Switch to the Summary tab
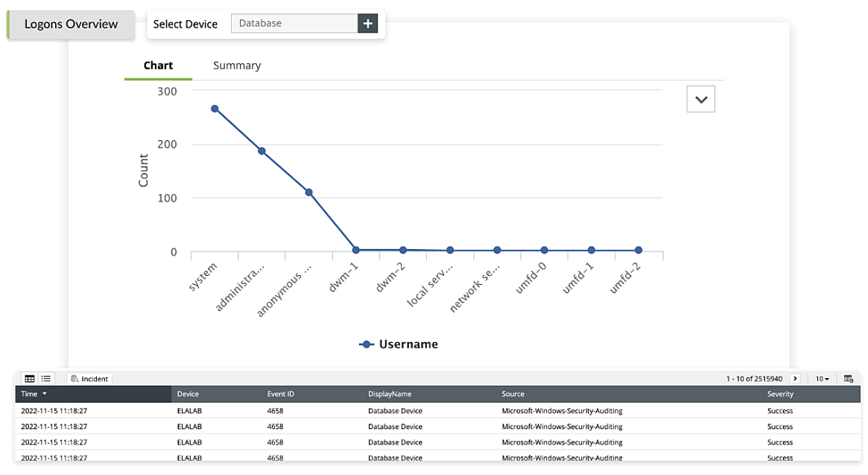This screenshot has height=475, width=868. [236, 65]
